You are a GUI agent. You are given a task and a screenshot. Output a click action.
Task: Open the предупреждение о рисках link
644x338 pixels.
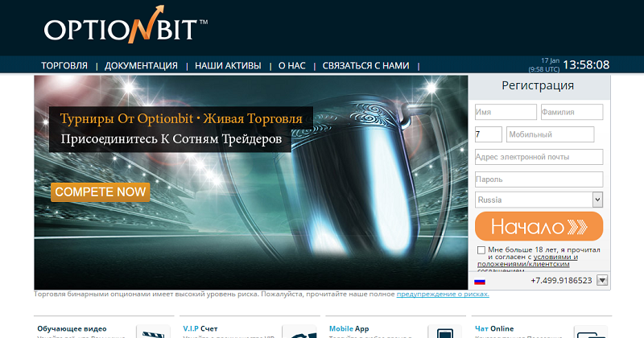[443, 294]
